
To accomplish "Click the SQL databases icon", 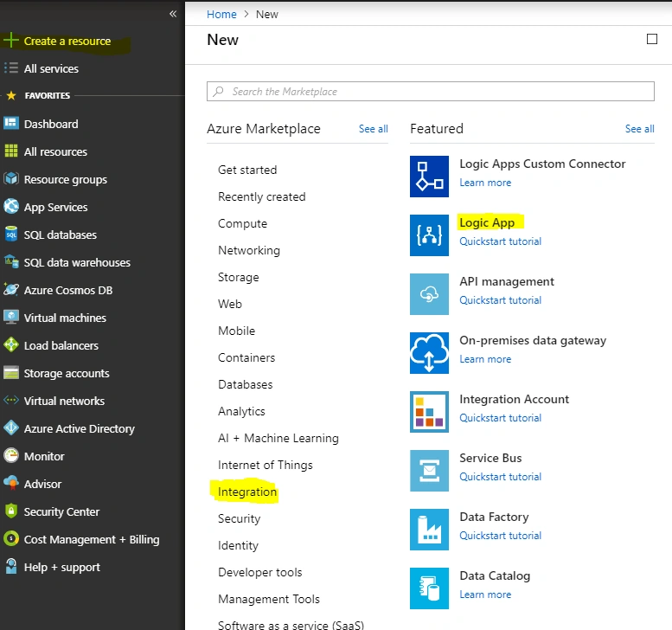I will pos(11,235).
